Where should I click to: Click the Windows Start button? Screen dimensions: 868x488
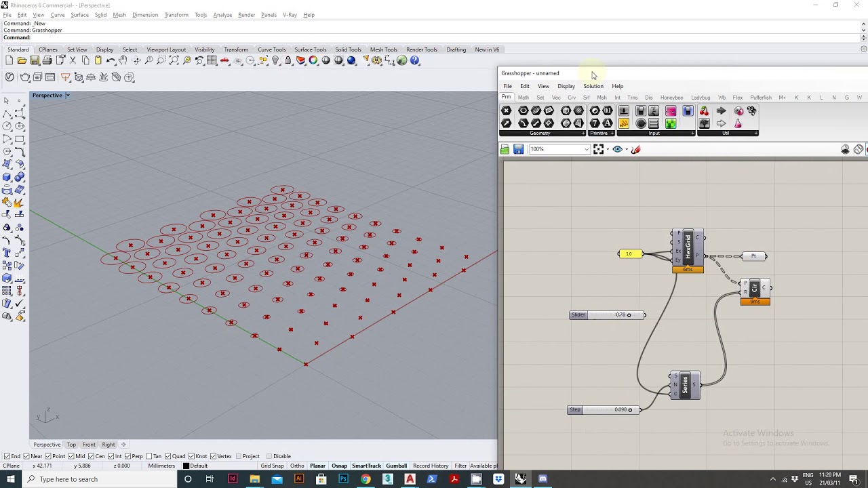(x=10, y=479)
